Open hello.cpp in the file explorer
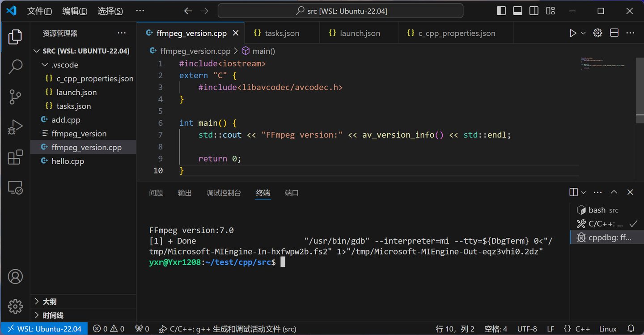 point(68,161)
